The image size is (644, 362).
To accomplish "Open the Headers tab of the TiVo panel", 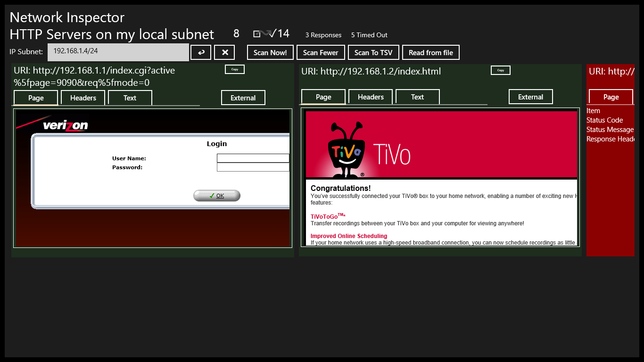I will [x=371, y=97].
